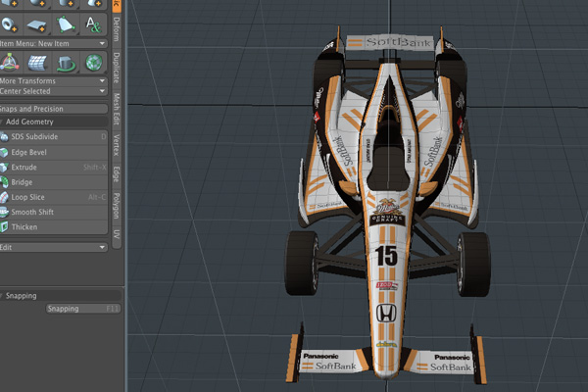Select the transform tool with colored axis handles

point(9,62)
